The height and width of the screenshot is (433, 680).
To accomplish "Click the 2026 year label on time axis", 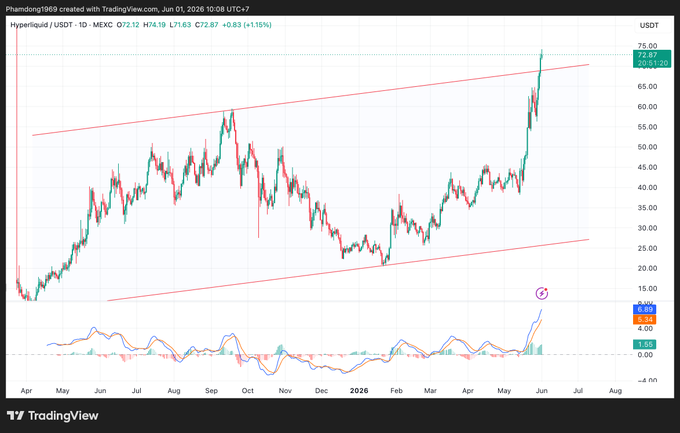I will [x=359, y=390].
